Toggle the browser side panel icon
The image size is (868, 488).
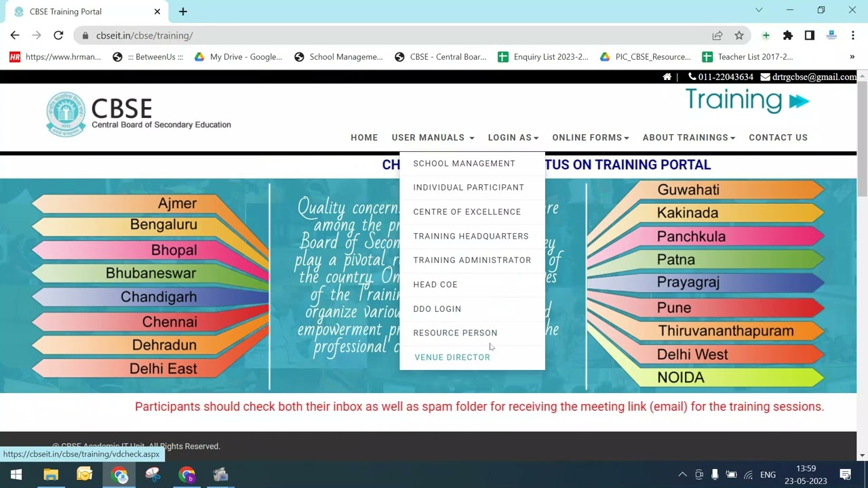[x=809, y=35]
